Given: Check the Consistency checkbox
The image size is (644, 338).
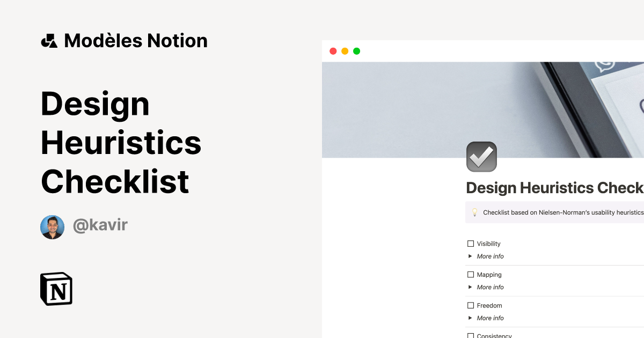Looking at the screenshot, I should (470, 336).
